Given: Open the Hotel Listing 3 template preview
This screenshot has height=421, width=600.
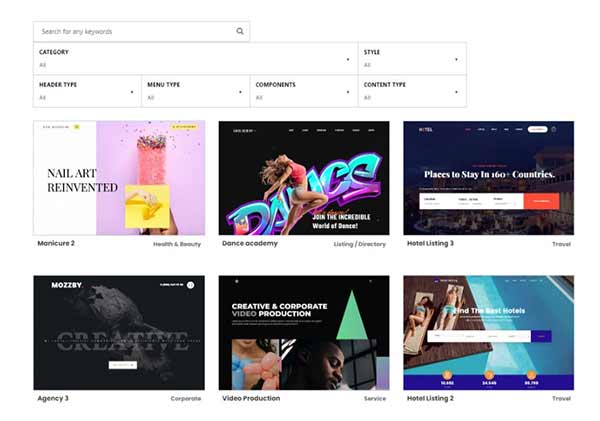Looking at the screenshot, I should [x=488, y=178].
